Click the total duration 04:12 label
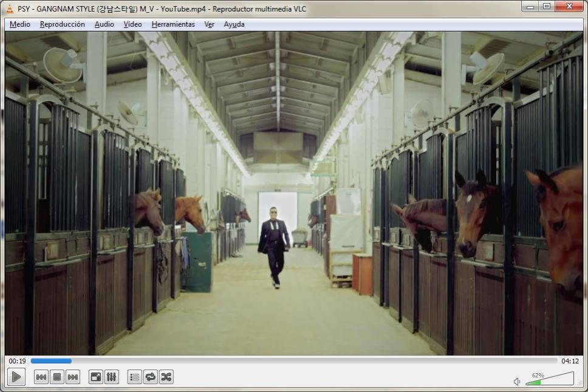 570,361
